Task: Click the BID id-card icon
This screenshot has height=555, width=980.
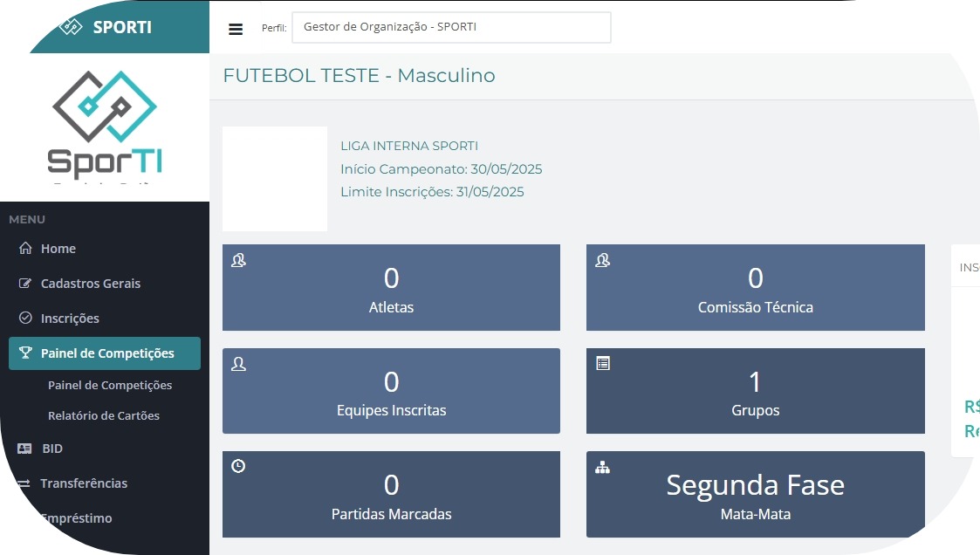Action: 25,449
